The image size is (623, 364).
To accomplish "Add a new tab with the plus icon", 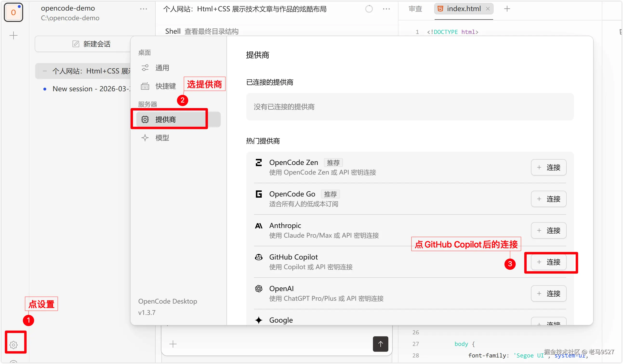I will click(x=507, y=9).
